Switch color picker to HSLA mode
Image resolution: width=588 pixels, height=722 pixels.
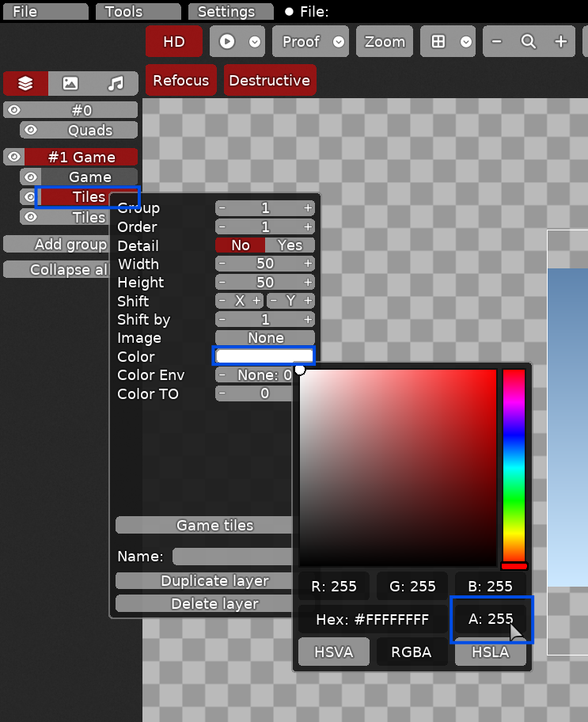coord(491,652)
